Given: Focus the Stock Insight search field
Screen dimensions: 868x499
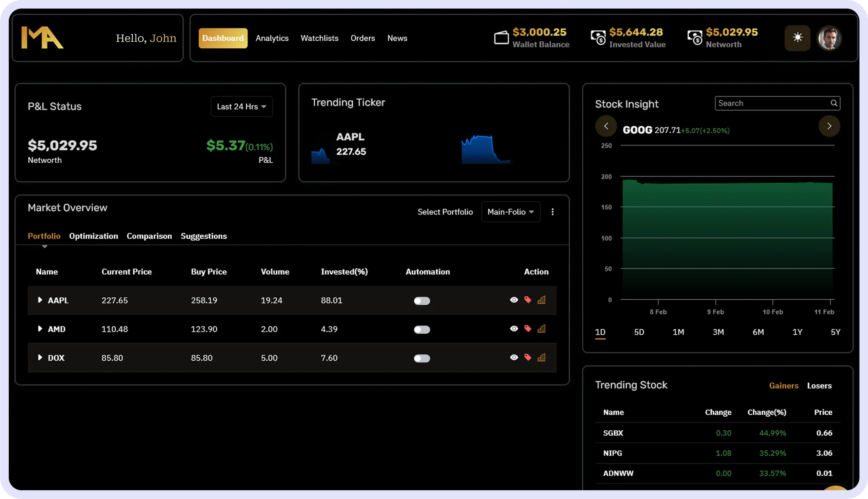Looking at the screenshot, I should [777, 103].
